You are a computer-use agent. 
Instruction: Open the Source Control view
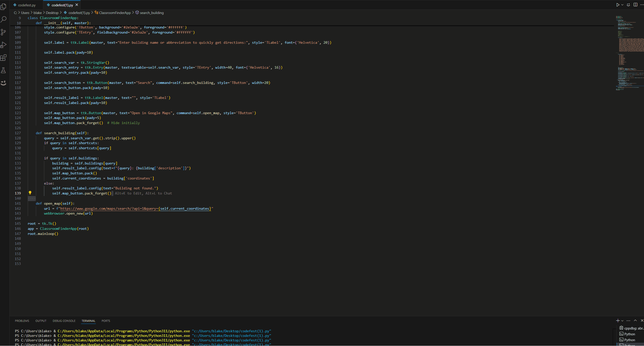click(x=4, y=32)
